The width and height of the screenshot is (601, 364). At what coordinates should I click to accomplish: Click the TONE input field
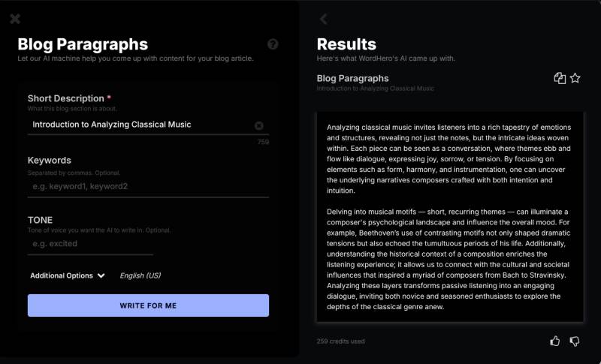pyautogui.click(x=90, y=244)
